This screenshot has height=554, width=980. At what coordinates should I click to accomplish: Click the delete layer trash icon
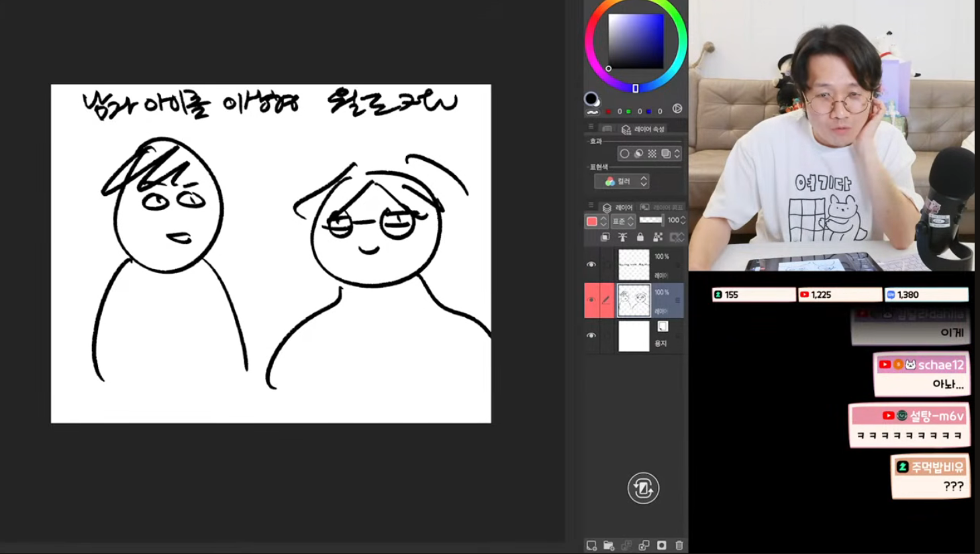tap(679, 545)
